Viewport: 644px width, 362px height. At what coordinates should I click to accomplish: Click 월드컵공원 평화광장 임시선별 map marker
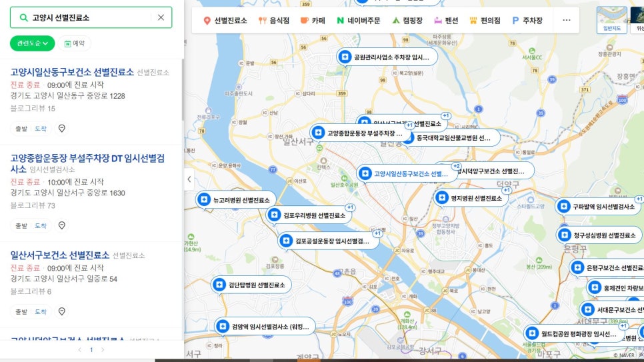[574, 333]
